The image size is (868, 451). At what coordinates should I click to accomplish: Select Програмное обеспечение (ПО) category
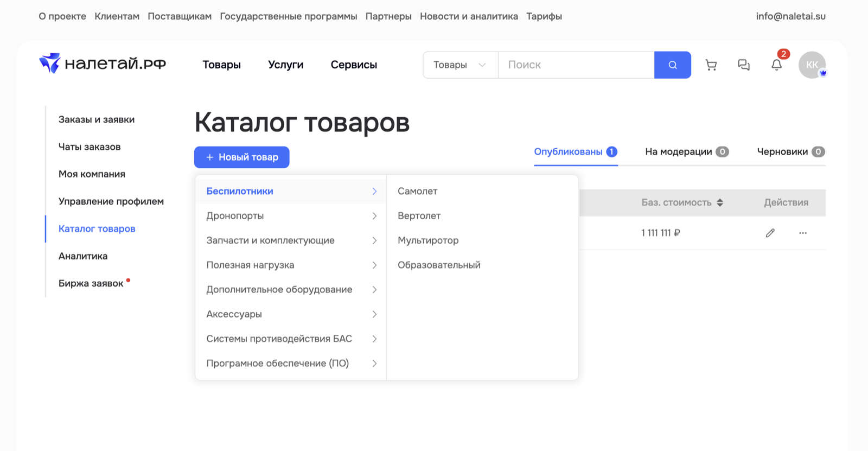(x=291, y=364)
